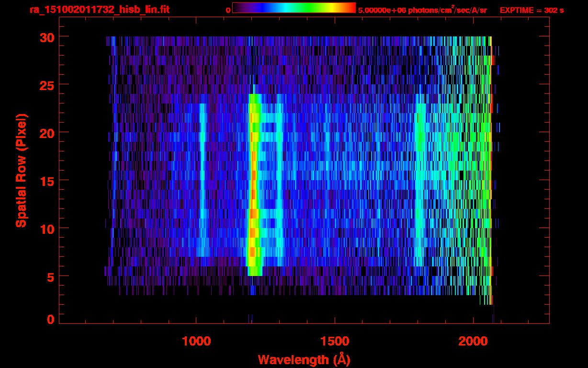Select the 2000 wavelength tick label
Image resolution: width=588 pixels, height=368 pixels.
tap(473, 341)
